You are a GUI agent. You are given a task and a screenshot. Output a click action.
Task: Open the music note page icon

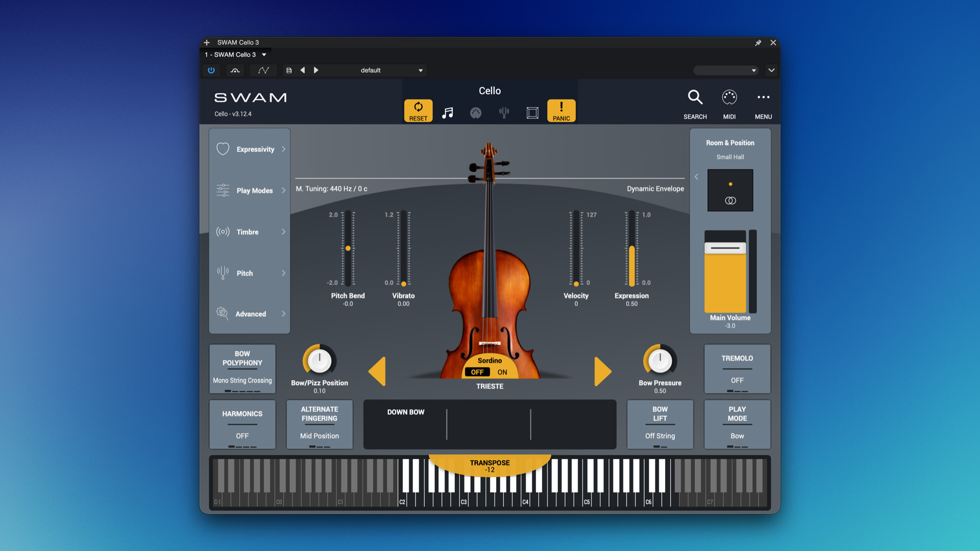coord(448,113)
